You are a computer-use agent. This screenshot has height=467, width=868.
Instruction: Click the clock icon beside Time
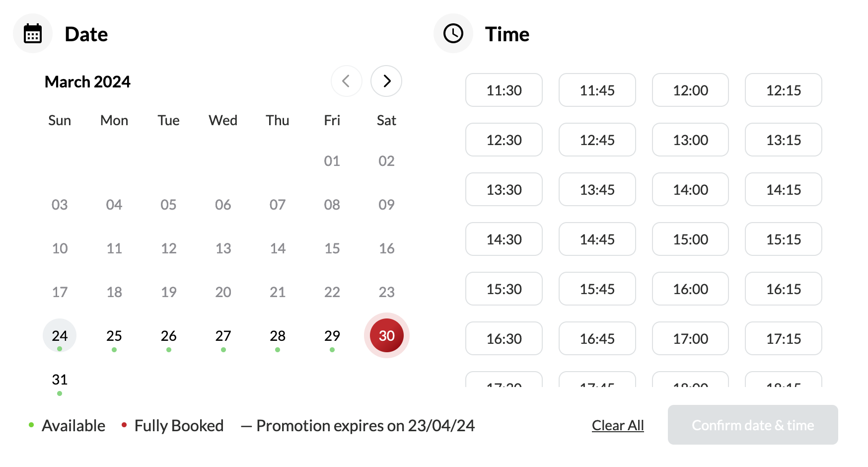pos(453,34)
